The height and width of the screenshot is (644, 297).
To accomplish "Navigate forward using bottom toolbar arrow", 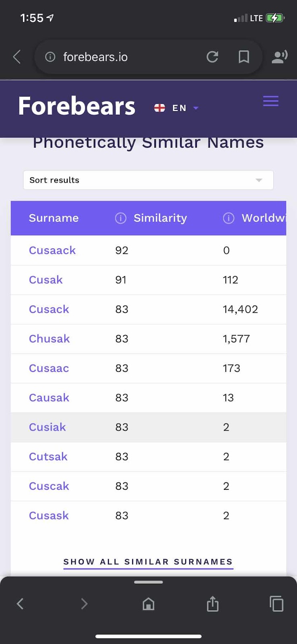I will (84, 604).
